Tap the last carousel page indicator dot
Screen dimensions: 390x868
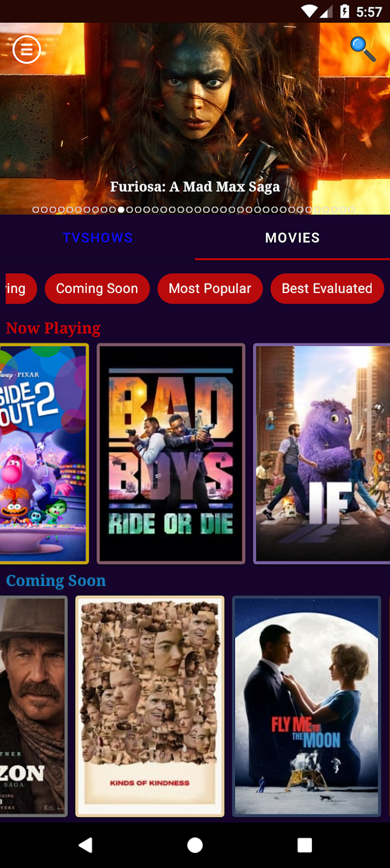[x=352, y=210]
